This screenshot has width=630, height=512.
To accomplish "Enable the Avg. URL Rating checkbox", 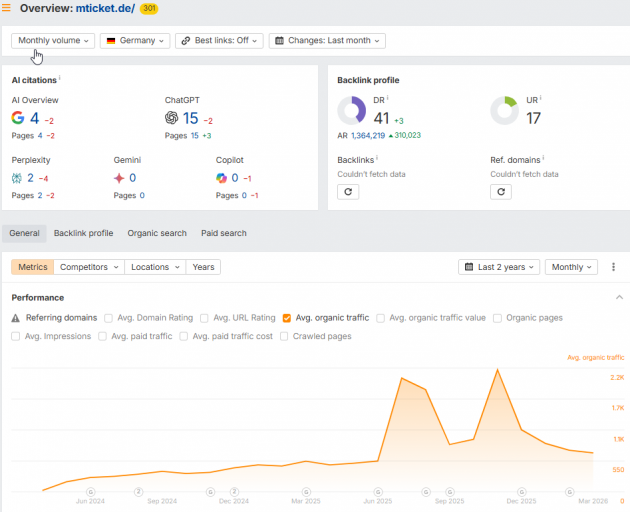I will [x=204, y=318].
